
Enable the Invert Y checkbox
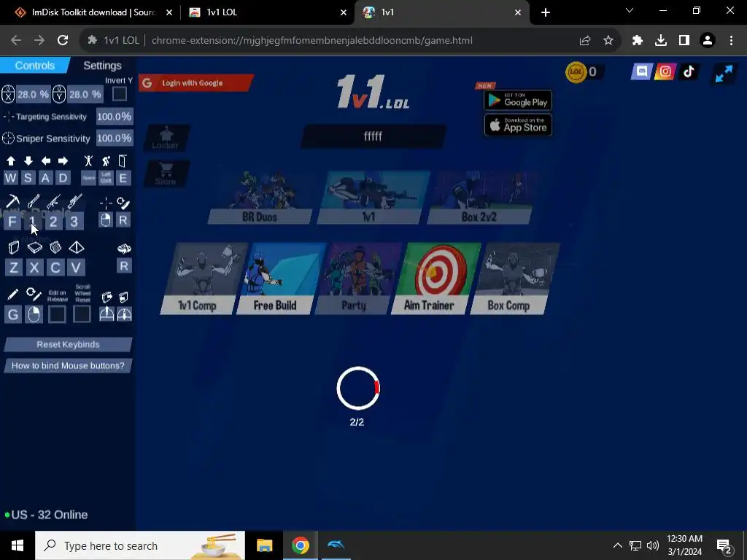tap(120, 94)
